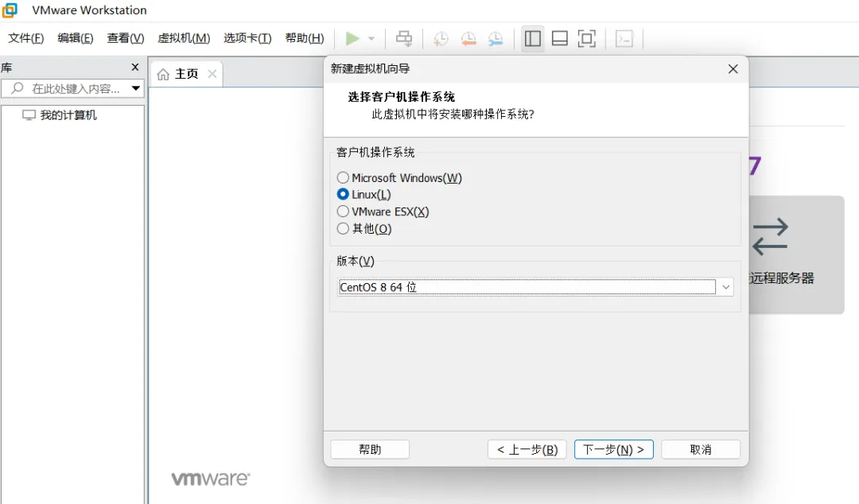Open the 版本 CentOS 8 64 位 combo box
The width and height of the screenshot is (859, 504).
pyautogui.click(x=535, y=287)
